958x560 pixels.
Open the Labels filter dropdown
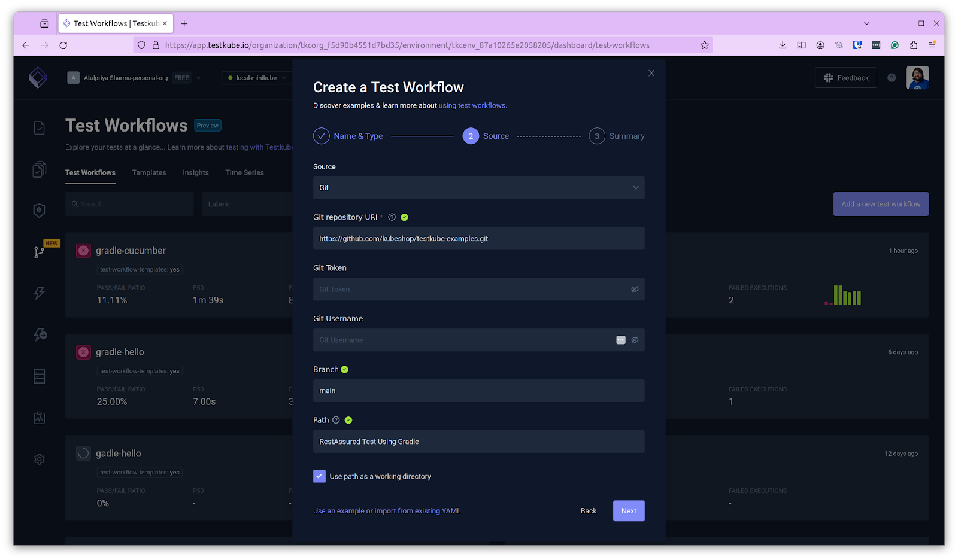(247, 204)
